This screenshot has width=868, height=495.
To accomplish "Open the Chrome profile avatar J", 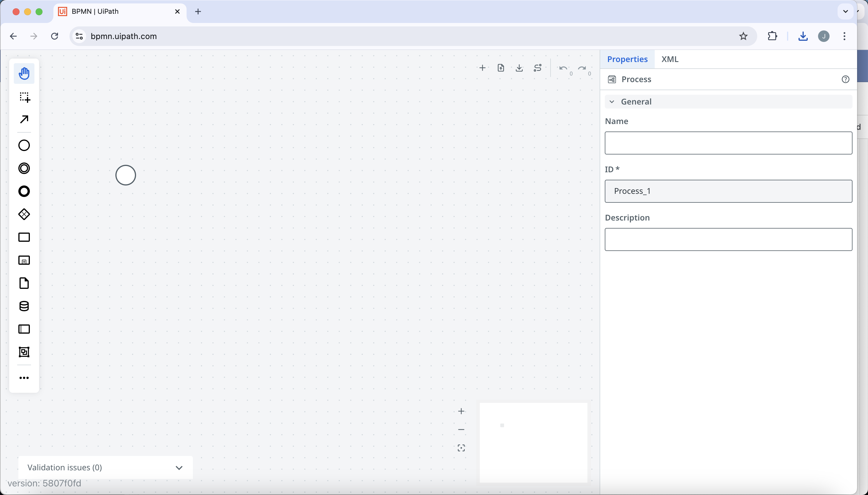I will pyautogui.click(x=824, y=36).
